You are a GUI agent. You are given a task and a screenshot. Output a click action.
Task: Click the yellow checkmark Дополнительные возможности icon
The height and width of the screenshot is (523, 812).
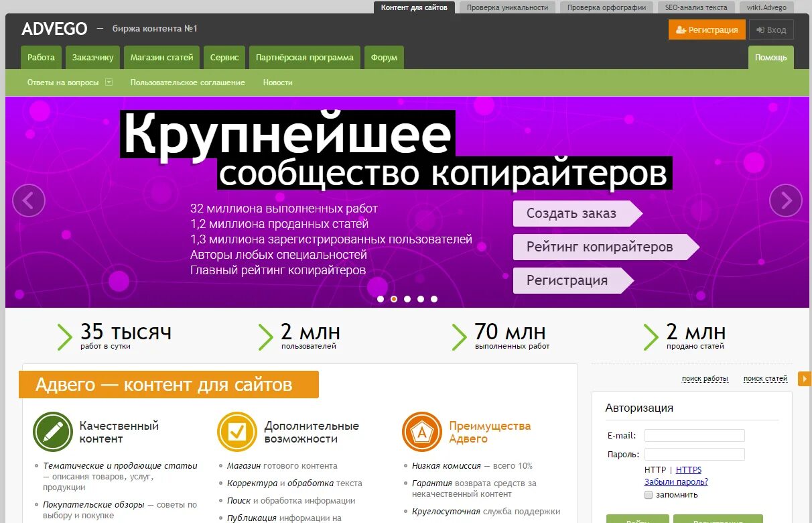click(x=237, y=432)
